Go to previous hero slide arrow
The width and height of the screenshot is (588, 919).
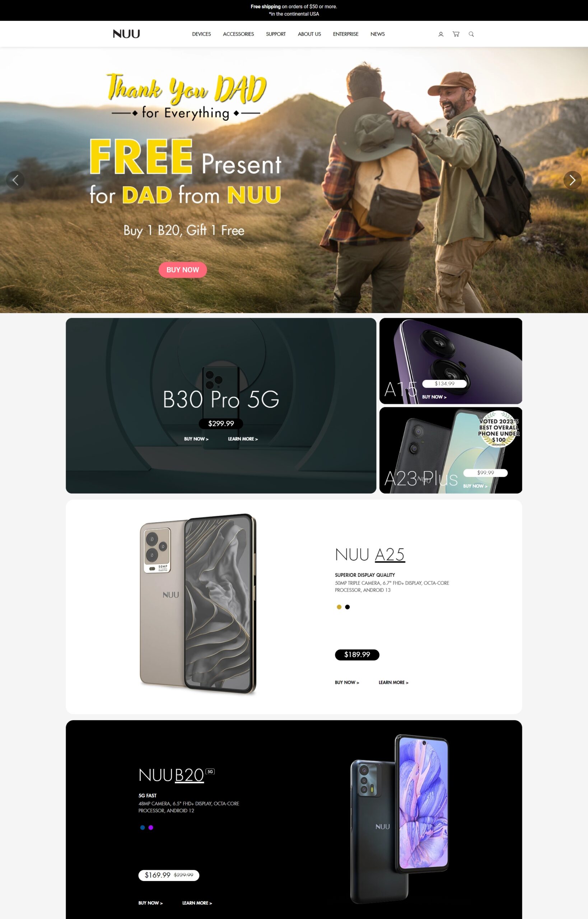(x=15, y=180)
